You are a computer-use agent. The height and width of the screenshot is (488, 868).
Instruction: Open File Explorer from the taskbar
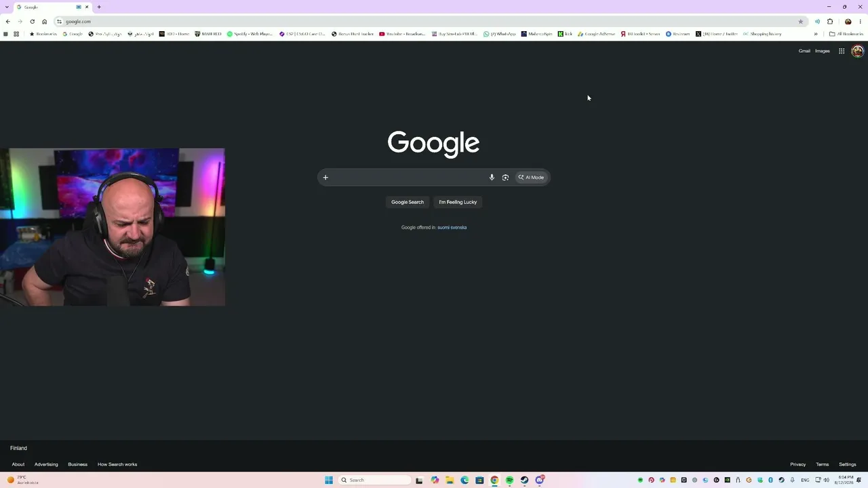[x=450, y=480]
